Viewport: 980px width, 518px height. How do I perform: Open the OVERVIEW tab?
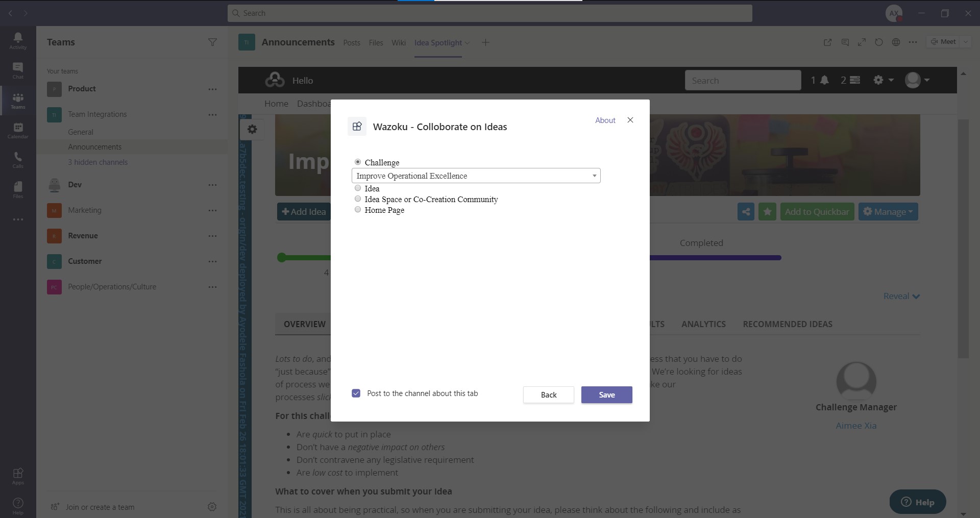point(304,324)
